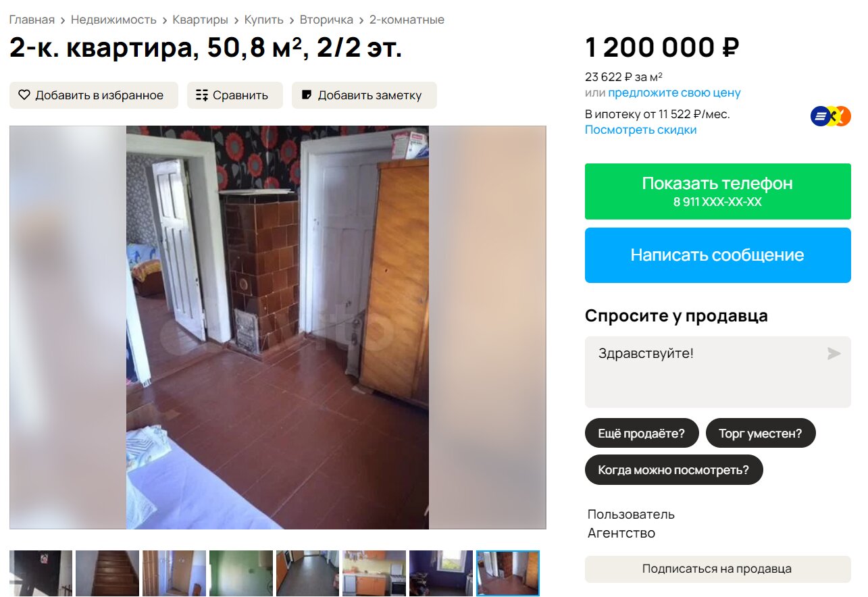Open the Посмотреть скидки link
Screen dimensions: 868x597
click(x=640, y=130)
